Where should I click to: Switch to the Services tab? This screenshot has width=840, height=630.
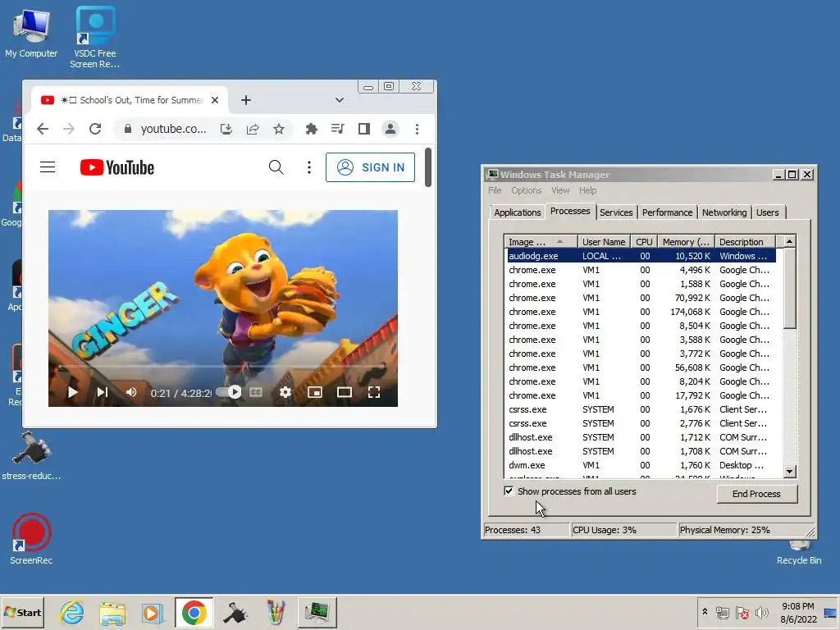[x=616, y=212]
